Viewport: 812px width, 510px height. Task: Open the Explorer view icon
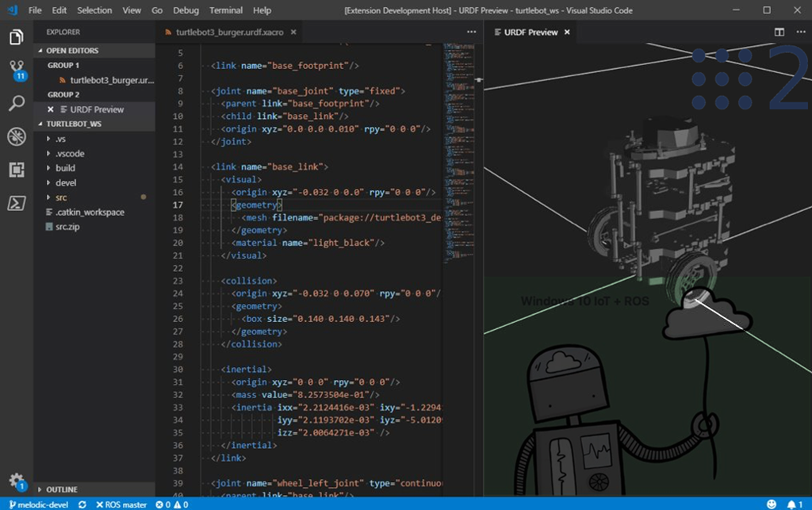[17, 36]
